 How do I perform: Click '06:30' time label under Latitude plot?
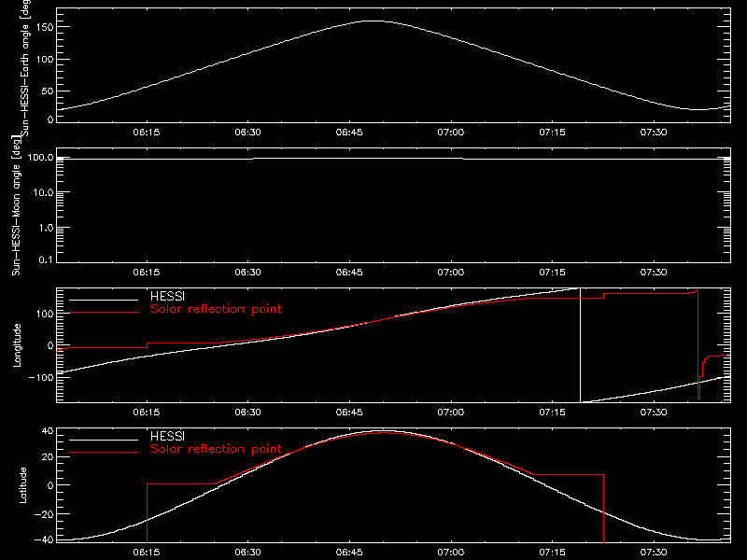[x=247, y=552]
